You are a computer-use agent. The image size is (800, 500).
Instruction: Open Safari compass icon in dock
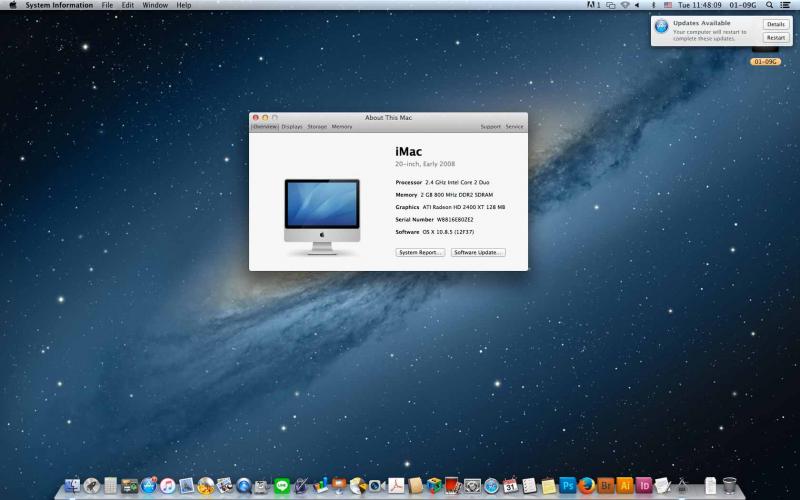tap(491, 486)
